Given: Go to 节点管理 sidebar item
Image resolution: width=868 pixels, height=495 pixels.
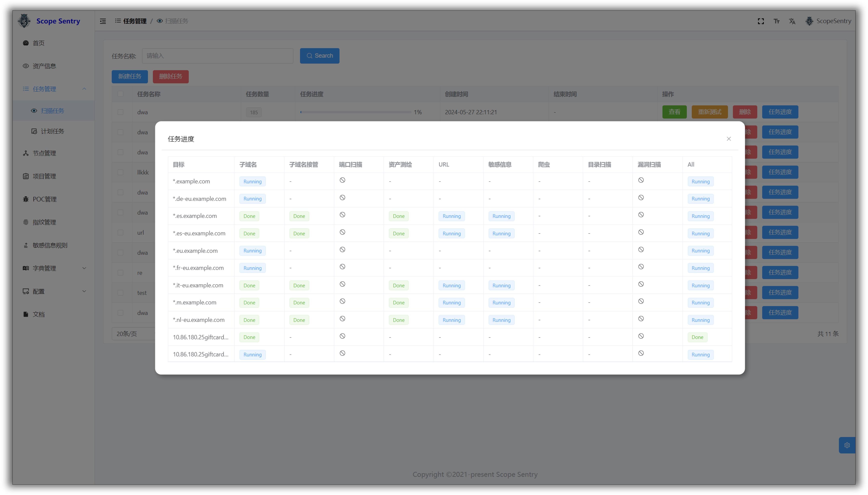Looking at the screenshot, I should [x=44, y=153].
